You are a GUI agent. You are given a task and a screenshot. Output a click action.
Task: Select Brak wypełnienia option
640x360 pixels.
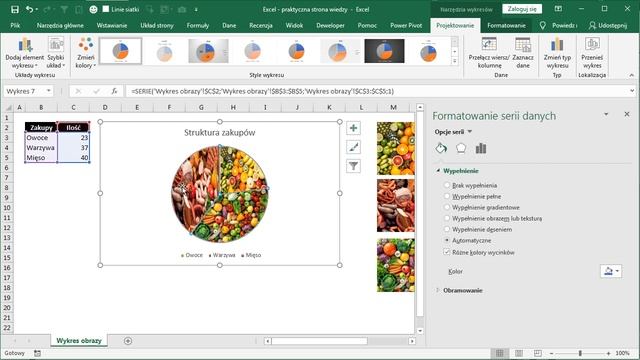447,185
